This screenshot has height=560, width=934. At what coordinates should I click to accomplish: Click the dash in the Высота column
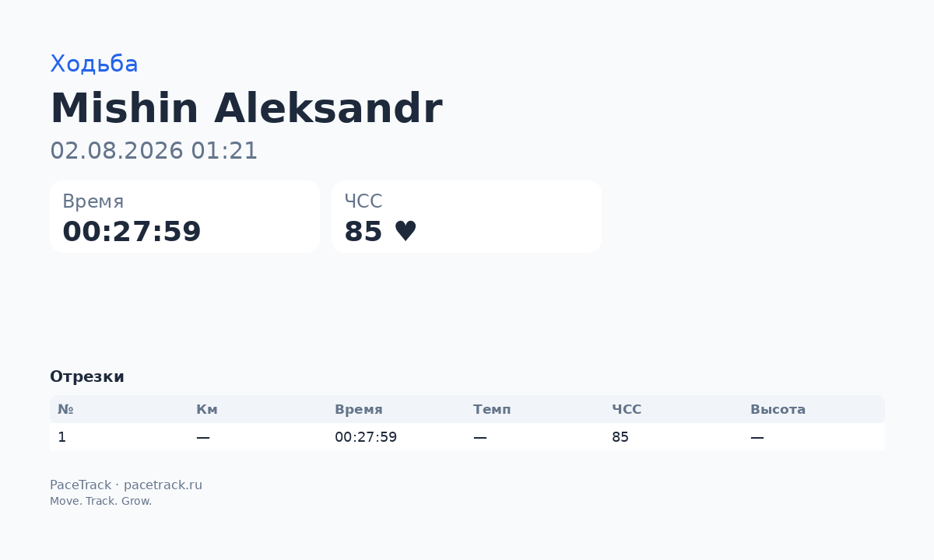757,437
